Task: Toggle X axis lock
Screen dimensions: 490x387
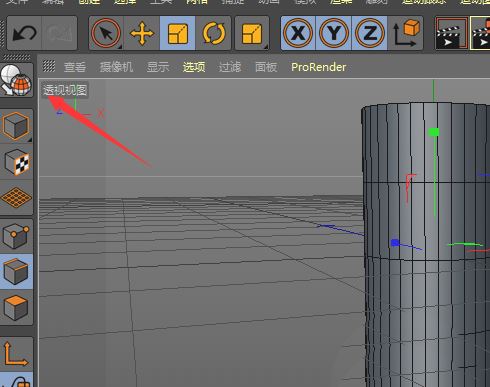Action: [x=298, y=33]
